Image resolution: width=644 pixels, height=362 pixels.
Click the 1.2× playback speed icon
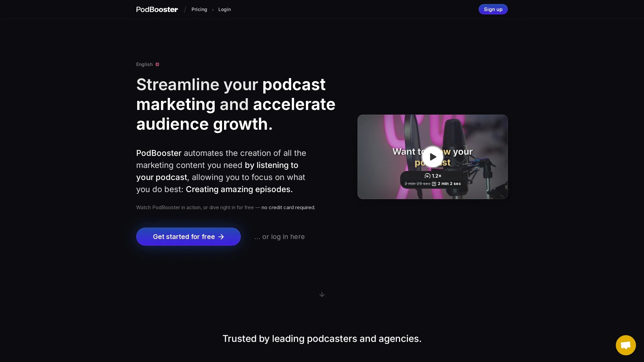[427, 176]
